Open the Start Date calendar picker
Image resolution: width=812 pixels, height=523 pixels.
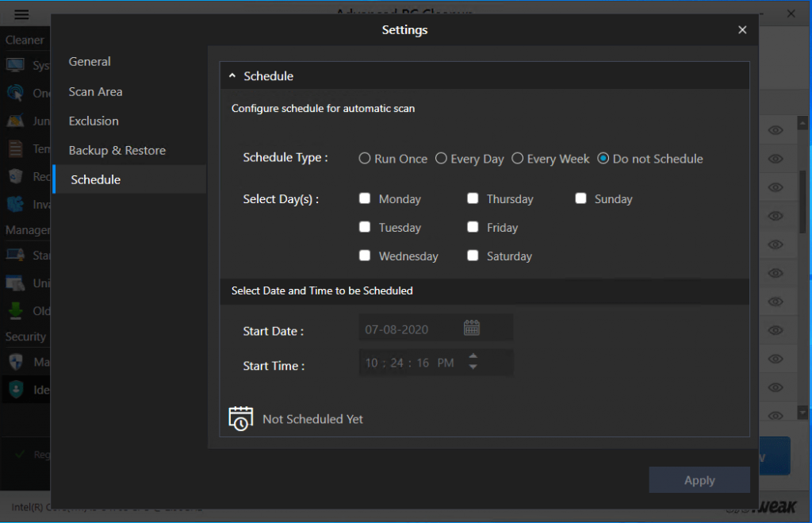coord(471,328)
